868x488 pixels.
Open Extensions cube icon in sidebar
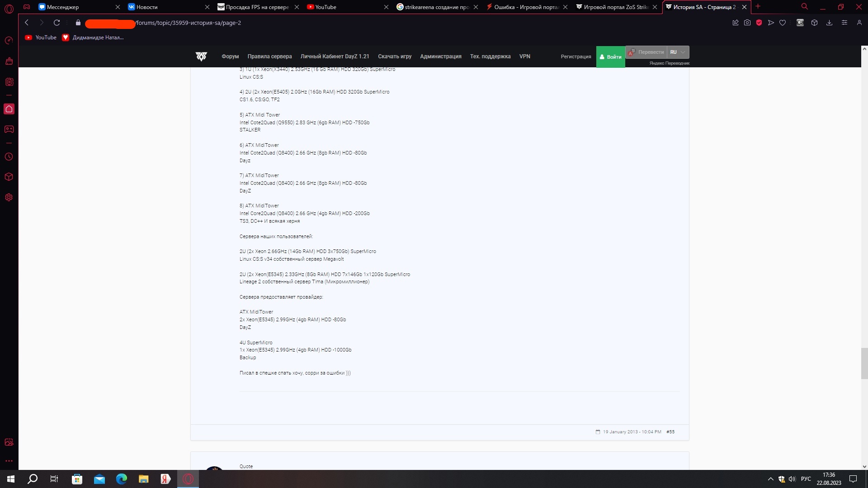[9, 177]
